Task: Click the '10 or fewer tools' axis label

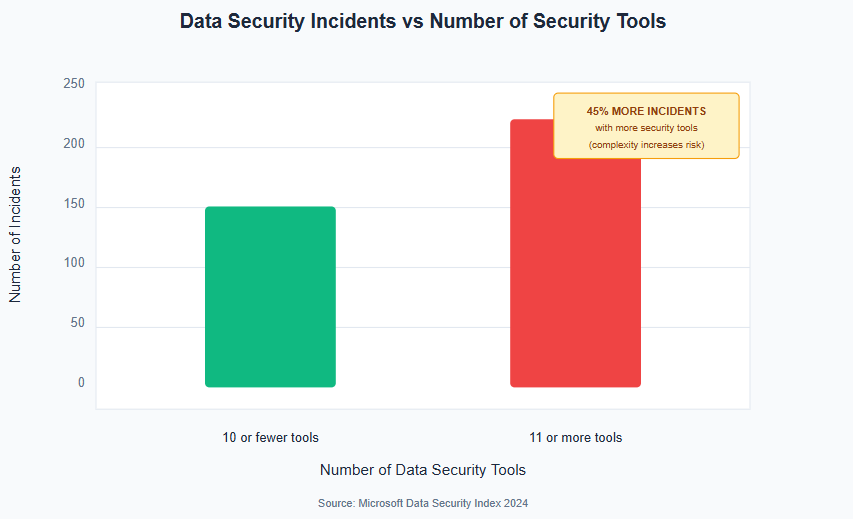Action: point(270,437)
